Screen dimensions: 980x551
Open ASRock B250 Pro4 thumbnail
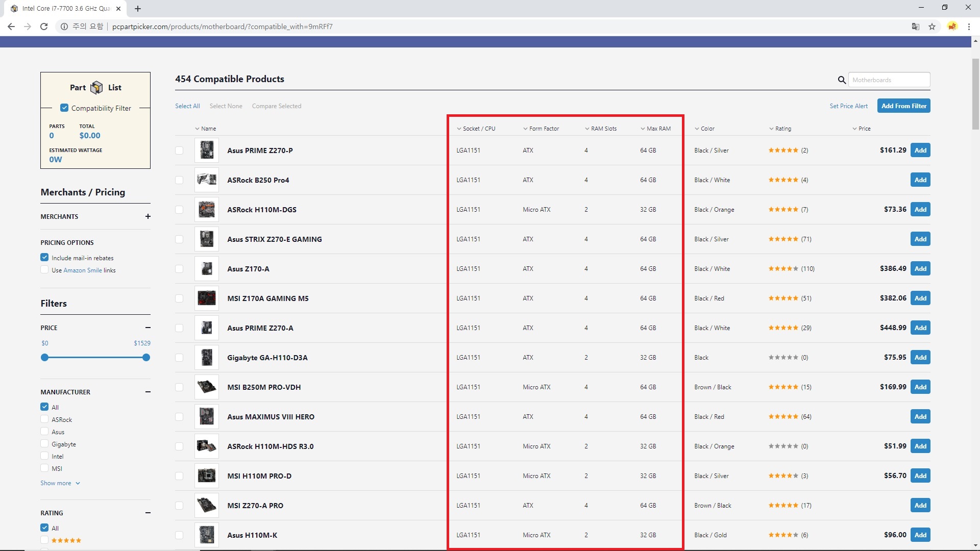[x=207, y=180]
